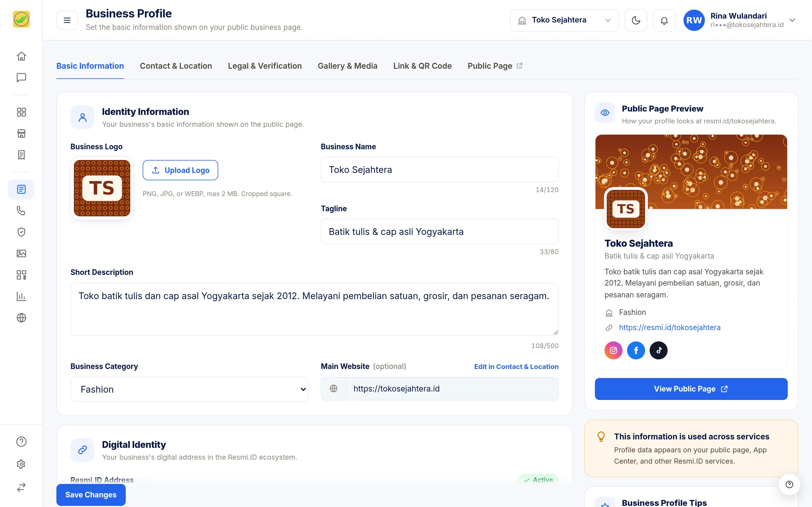
Task: Open Instagram from the preview card
Action: coord(613,350)
